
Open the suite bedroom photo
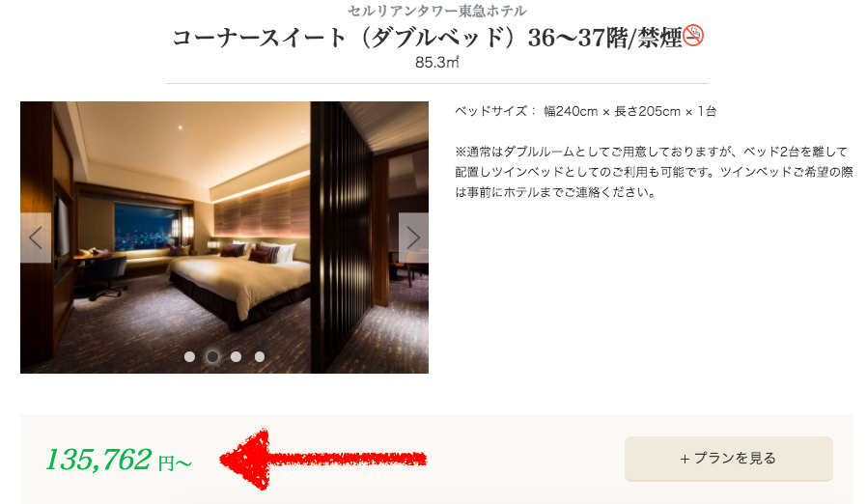pos(225,238)
